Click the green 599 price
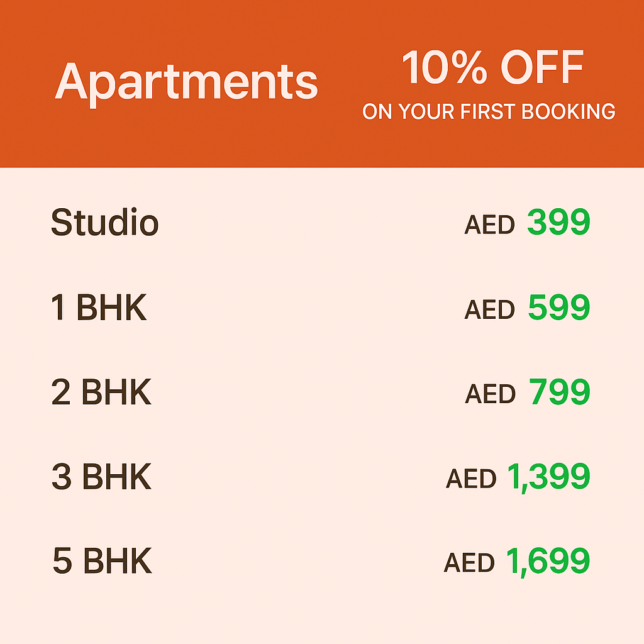The width and height of the screenshot is (644, 644). tap(558, 308)
